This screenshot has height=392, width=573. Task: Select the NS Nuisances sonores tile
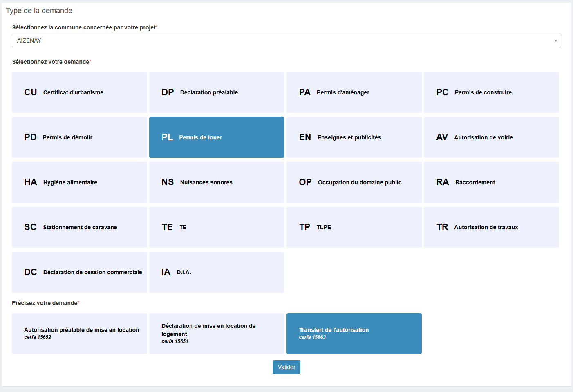(x=217, y=182)
